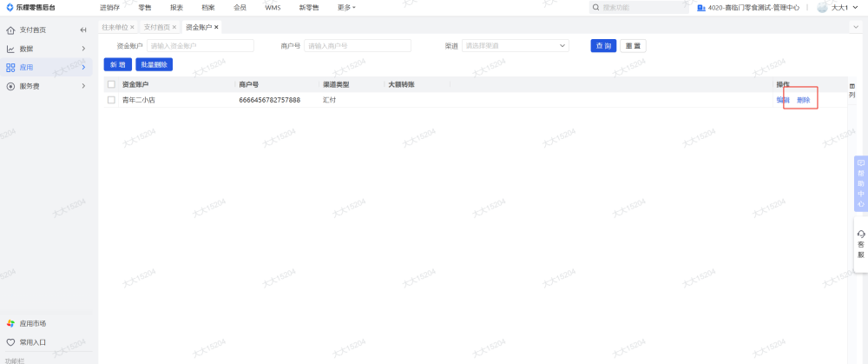868x364 pixels.
Task: Click the 4020-喜临门零食测试-管理中心 store name
Action: click(753, 8)
